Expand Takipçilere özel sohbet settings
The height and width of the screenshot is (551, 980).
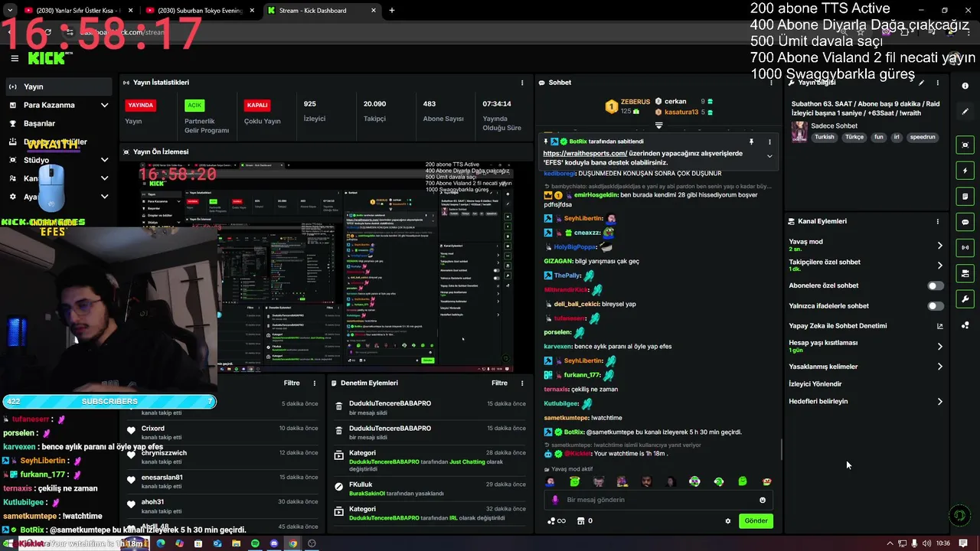click(939, 266)
